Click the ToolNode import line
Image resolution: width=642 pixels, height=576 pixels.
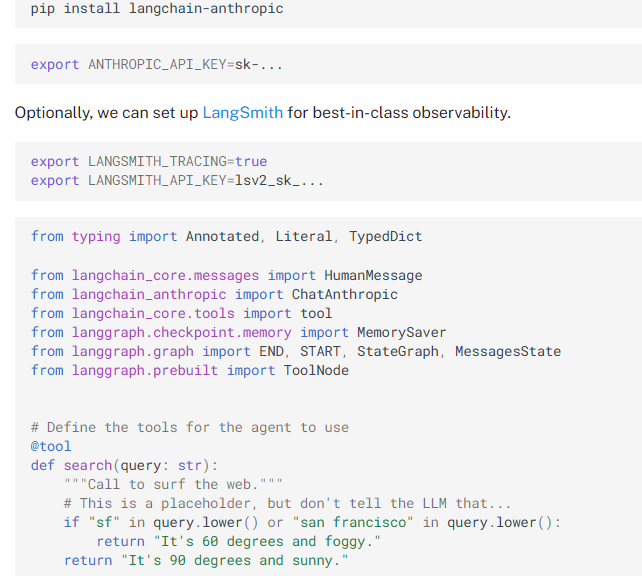pyautogui.click(x=189, y=370)
